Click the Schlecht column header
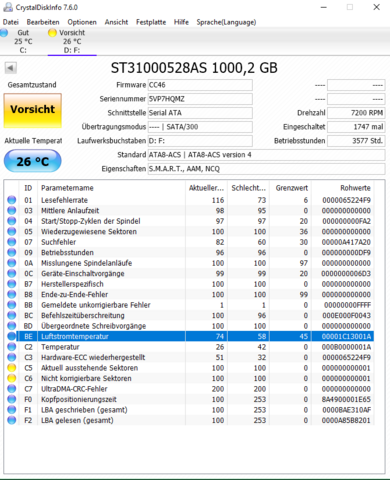Viewport: 390px width, 480px height. click(x=248, y=188)
